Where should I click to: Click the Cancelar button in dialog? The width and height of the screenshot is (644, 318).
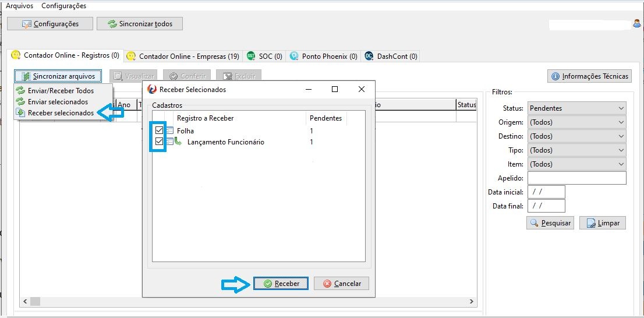(x=341, y=284)
